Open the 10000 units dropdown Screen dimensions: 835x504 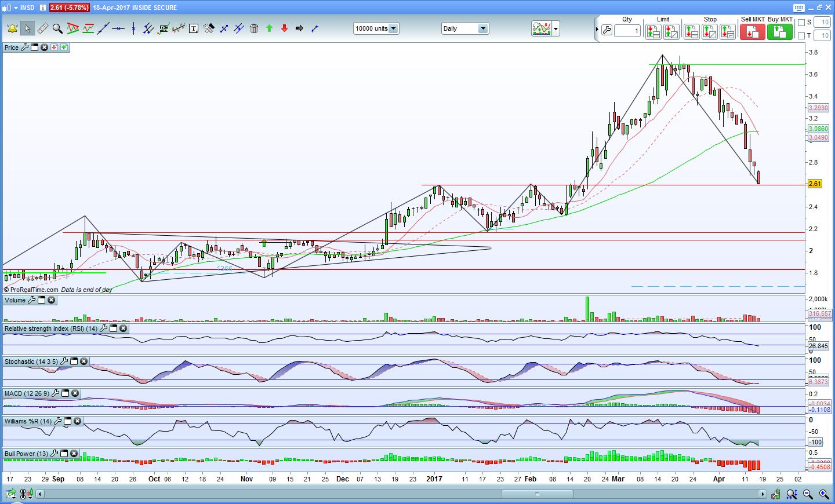(x=393, y=28)
